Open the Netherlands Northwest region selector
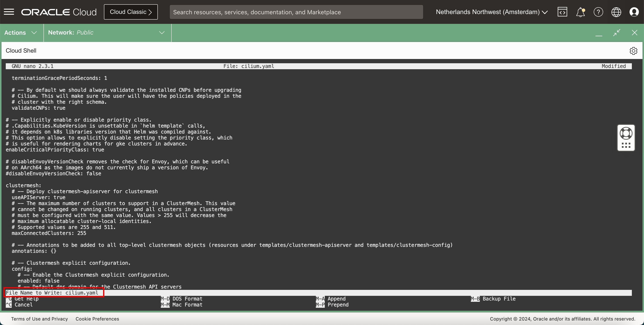 [x=492, y=12]
